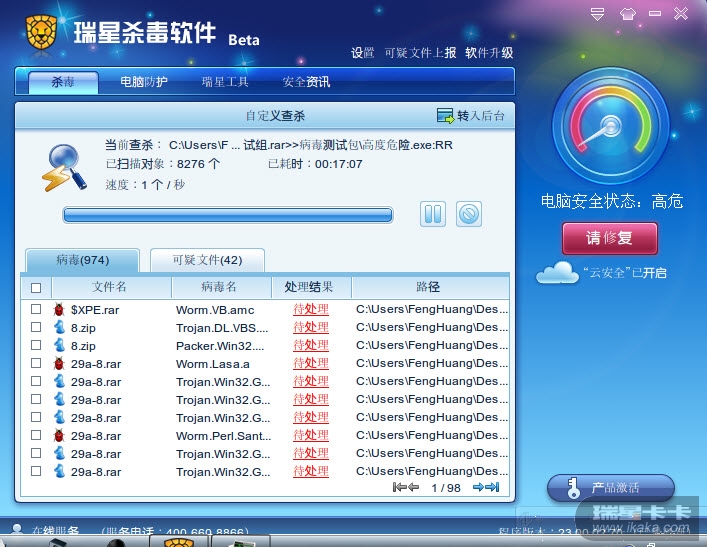Go to previous results page
This screenshot has height=547, width=707.
413,487
